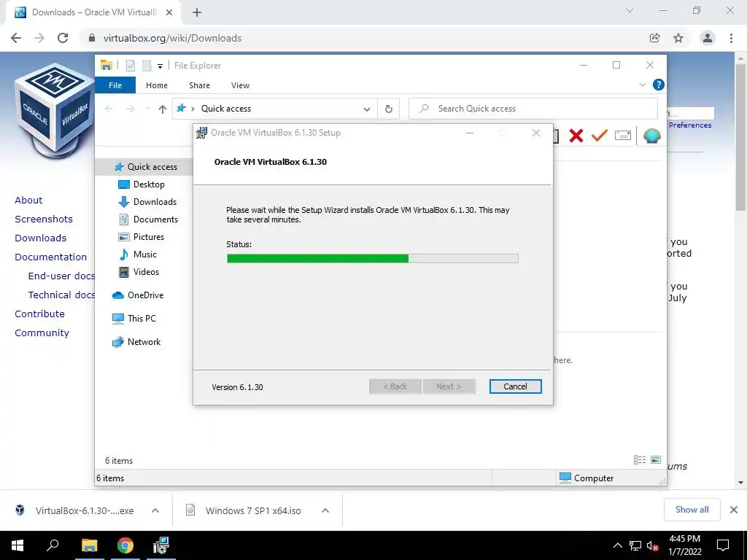
Task: Switch to large thumbnails view icon
Action: (656, 459)
